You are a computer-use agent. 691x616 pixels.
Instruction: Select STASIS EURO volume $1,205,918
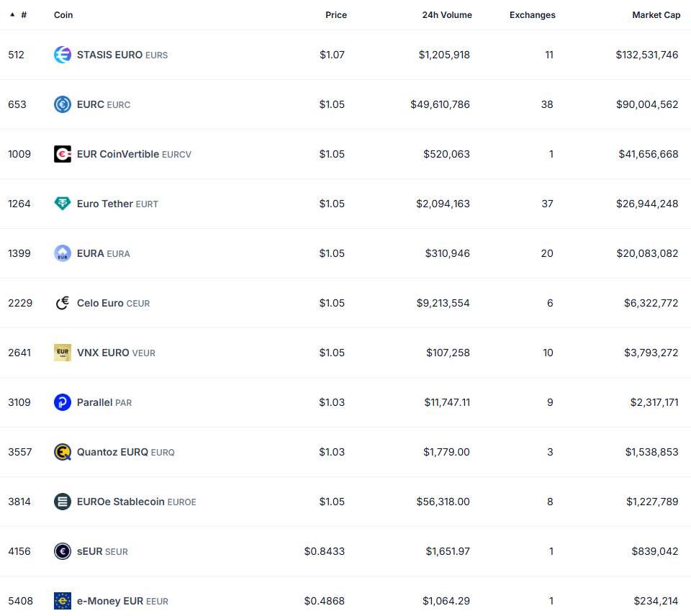click(444, 55)
